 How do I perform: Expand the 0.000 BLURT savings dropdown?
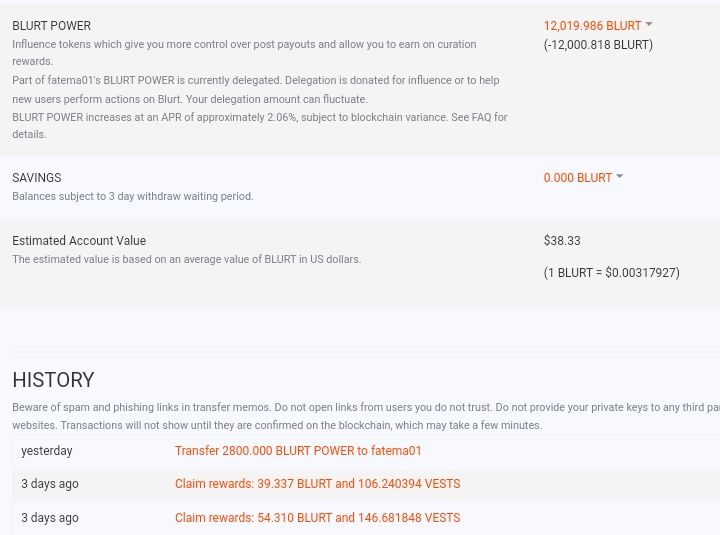577,178
